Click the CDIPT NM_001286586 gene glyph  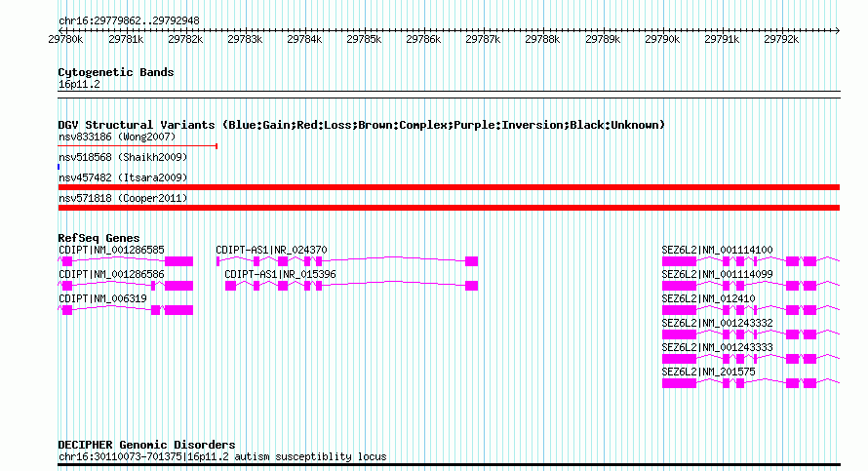point(126,286)
